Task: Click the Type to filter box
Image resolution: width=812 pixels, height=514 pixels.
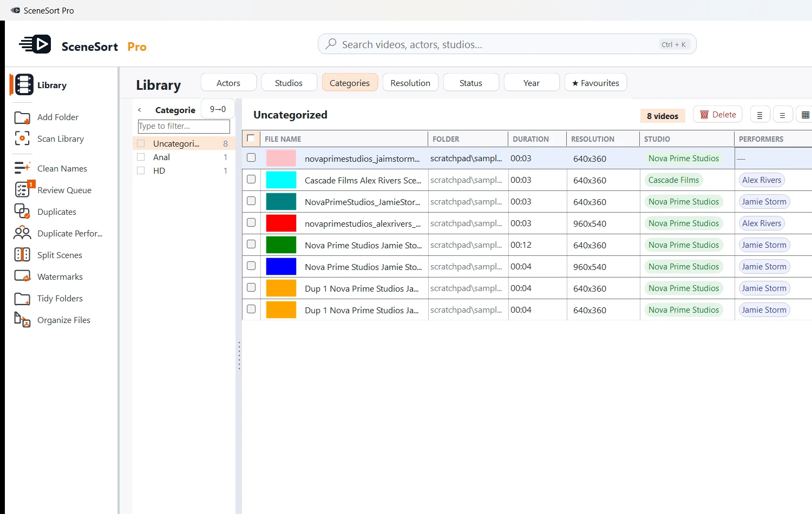Action: click(x=184, y=126)
